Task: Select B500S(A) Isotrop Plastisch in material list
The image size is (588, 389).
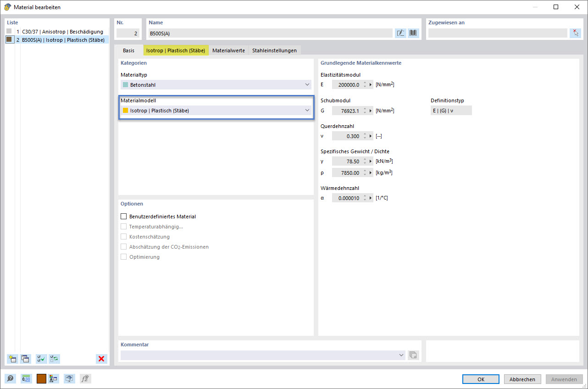Action: tap(63, 40)
